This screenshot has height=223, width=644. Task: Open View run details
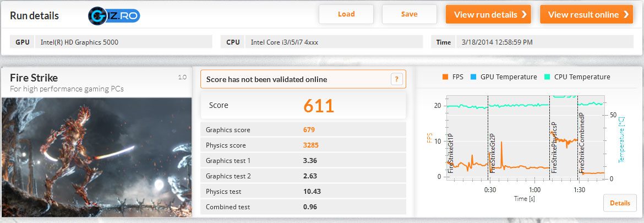(x=488, y=14)
